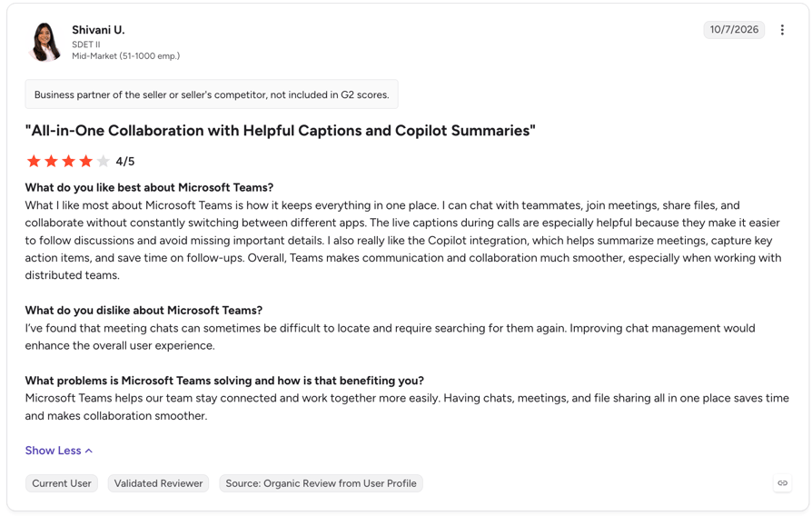The height and width of the screenshot is (516, 812).
Task: Copy the review permalink via link icon
Action: 783,483
